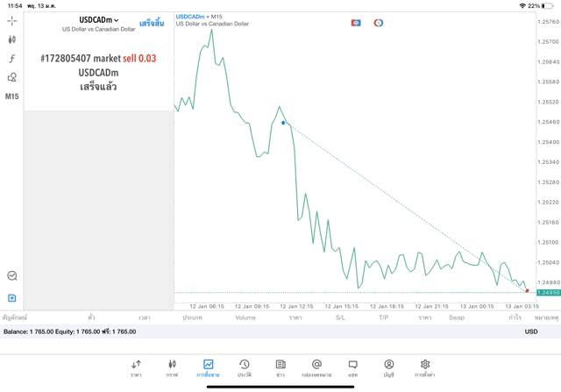The image size is (561, 392).
Task: Select the crosshair tool
Action: (x=11, y=20)
